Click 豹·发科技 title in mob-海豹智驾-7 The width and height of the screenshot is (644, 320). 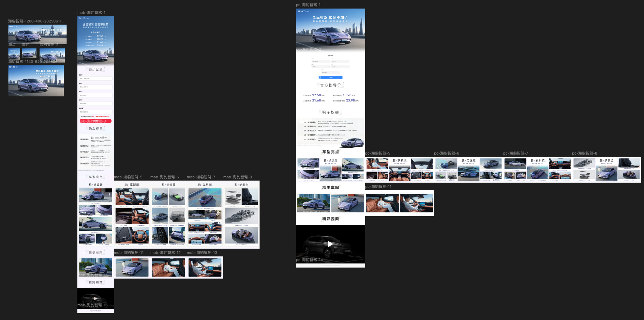pos(205,185)
